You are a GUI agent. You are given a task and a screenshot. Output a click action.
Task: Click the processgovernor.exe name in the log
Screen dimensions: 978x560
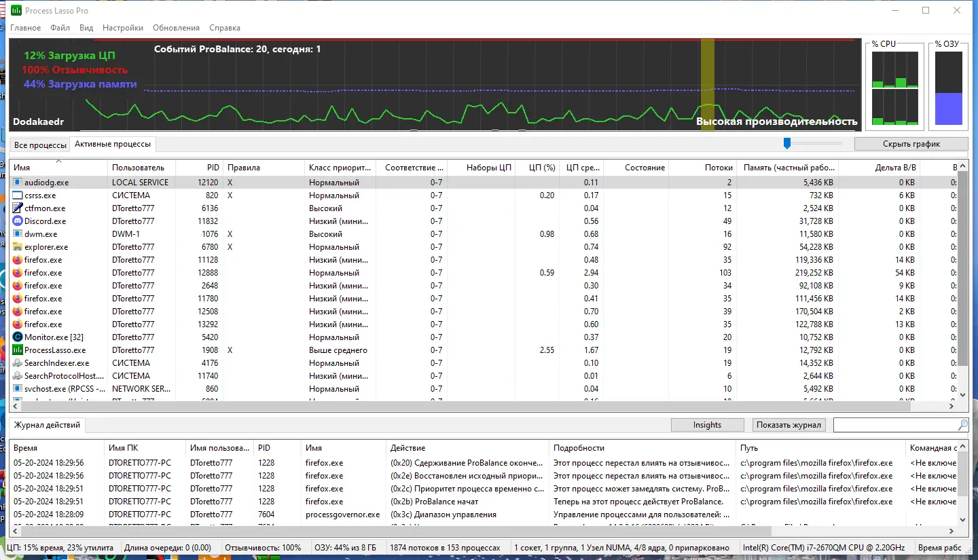[343, 515]
